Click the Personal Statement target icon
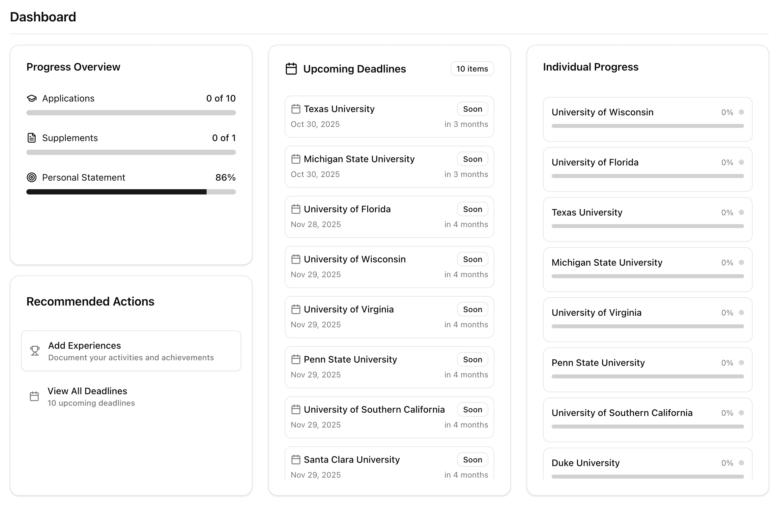Viewport: 777px width, 532px height. 31,178
